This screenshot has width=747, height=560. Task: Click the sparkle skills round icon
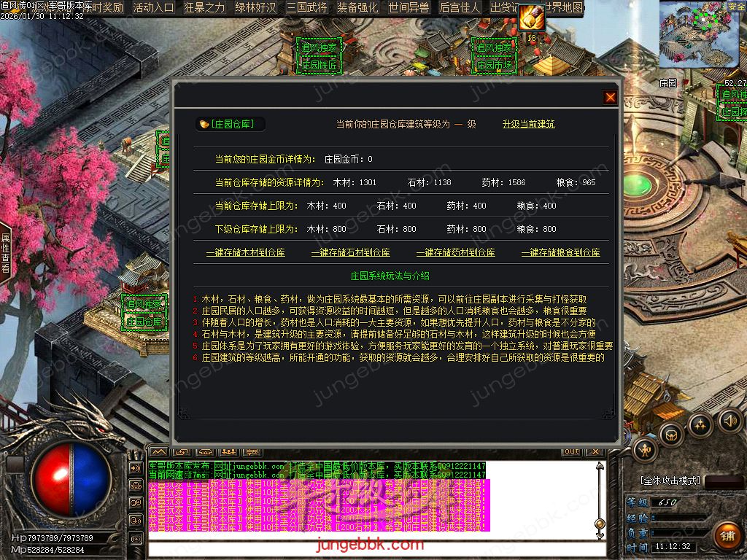pos(700,424)
